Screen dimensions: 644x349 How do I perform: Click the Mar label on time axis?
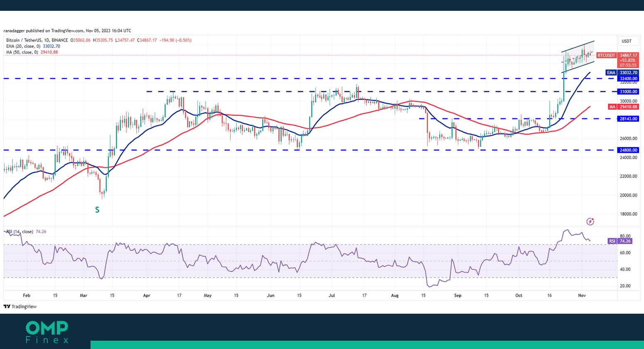pyautogui.click(x=84, y=296)
